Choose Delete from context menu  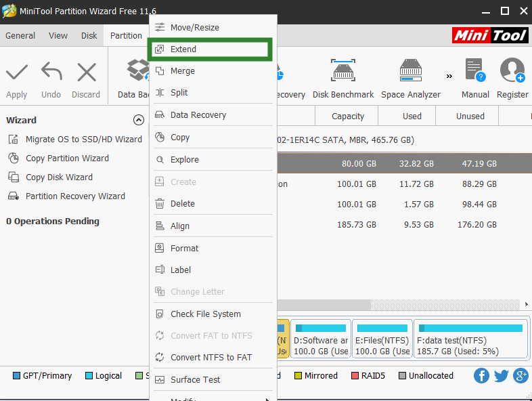point(213,204)
